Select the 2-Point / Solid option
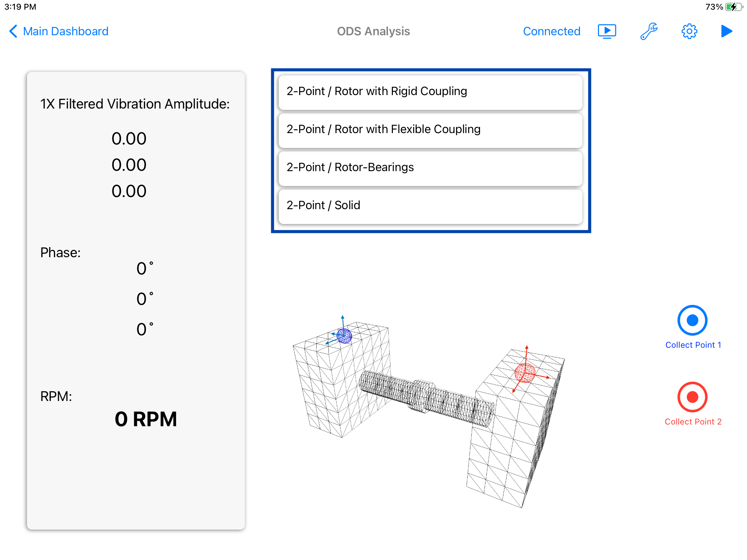This screenshot has height=560, width=747. 430,206
